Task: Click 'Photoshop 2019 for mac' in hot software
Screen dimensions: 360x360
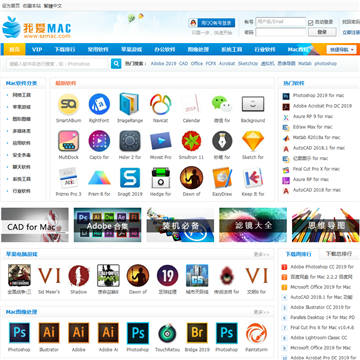Action: coord(318,95)
